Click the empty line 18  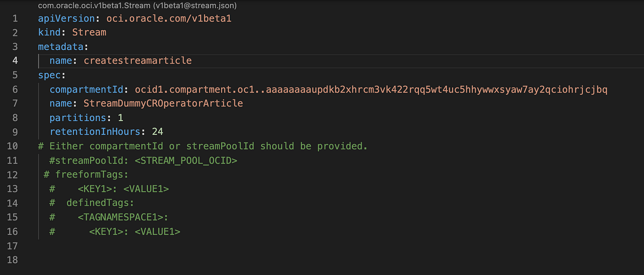click(x=322, y=260)
